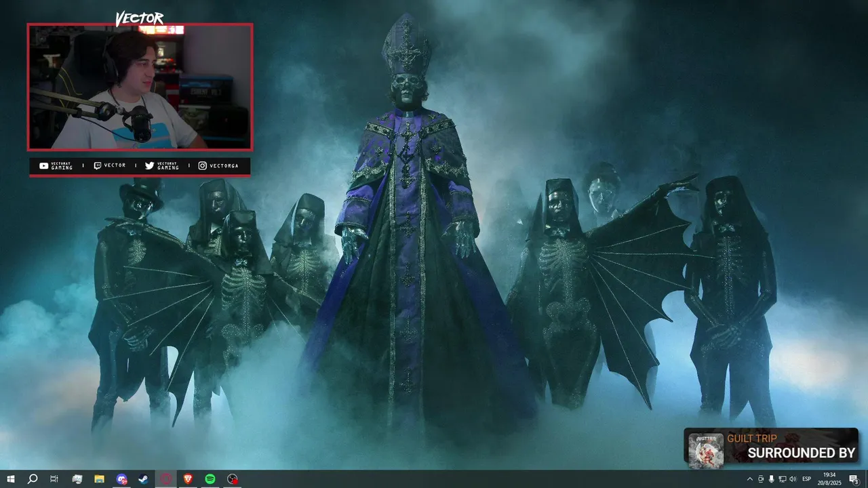Viewport: 868px width, 488px height.
Task: Show hidden system tray icons
Action: coord(749,479)
